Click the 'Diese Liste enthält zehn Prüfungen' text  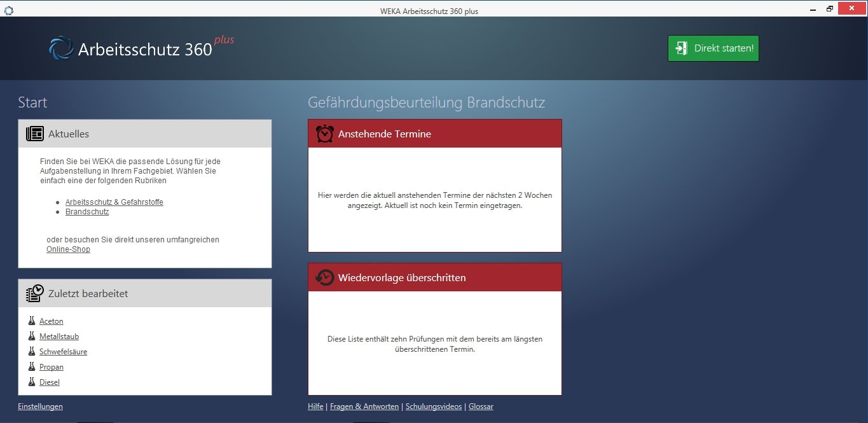pos(435,344)
